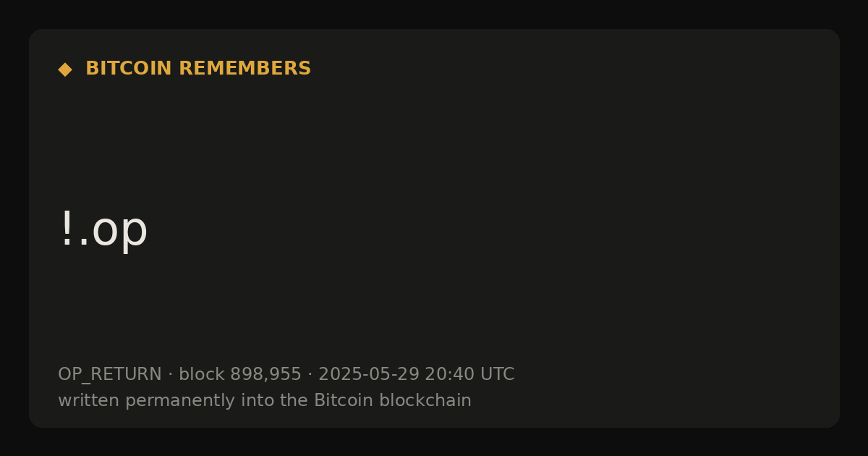Click the "written permanently" caption line
Image resolution: width=868 pixels, height=456 pixels.
click(x=265, y=401)
